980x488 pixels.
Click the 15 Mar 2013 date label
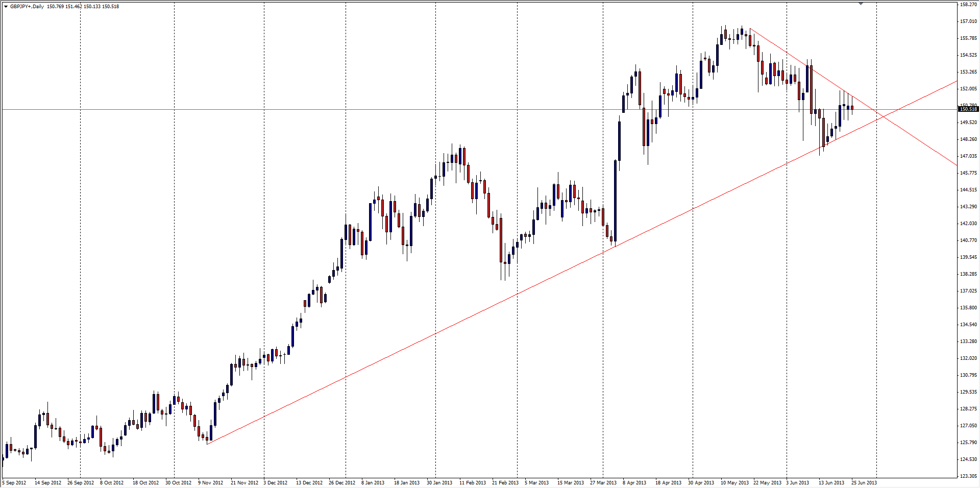[571, 483]
